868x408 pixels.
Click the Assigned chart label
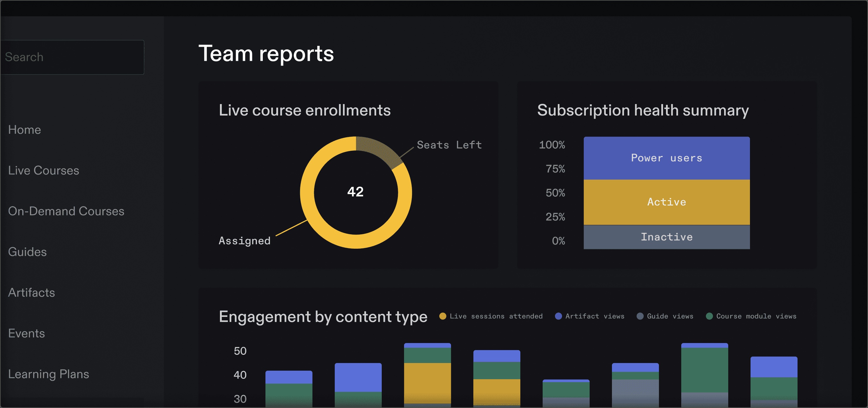click(x=245, y=241)
